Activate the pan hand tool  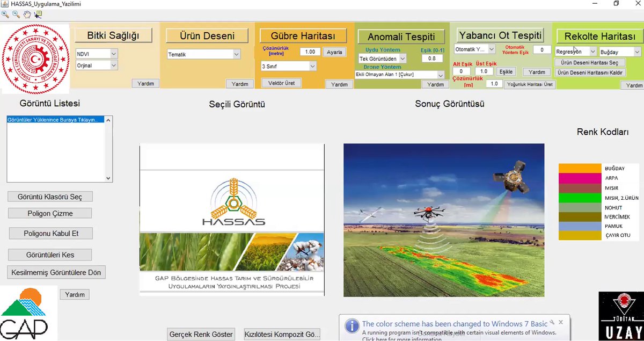coord(27,15)
